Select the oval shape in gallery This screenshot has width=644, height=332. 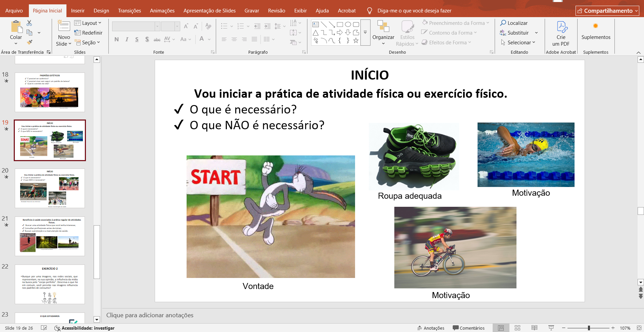pos(348,25)
